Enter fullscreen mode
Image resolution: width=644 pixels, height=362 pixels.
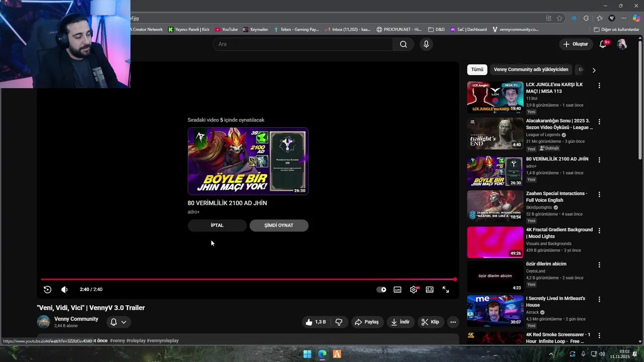[446, 290]
